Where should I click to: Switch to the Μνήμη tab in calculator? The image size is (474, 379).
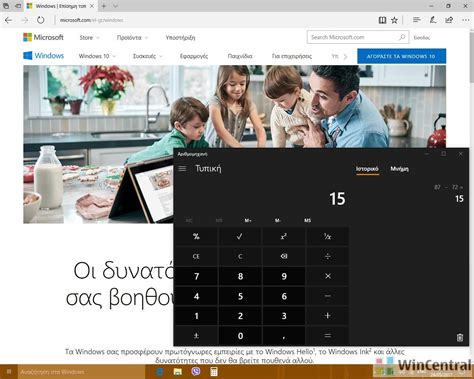(399, 169)
